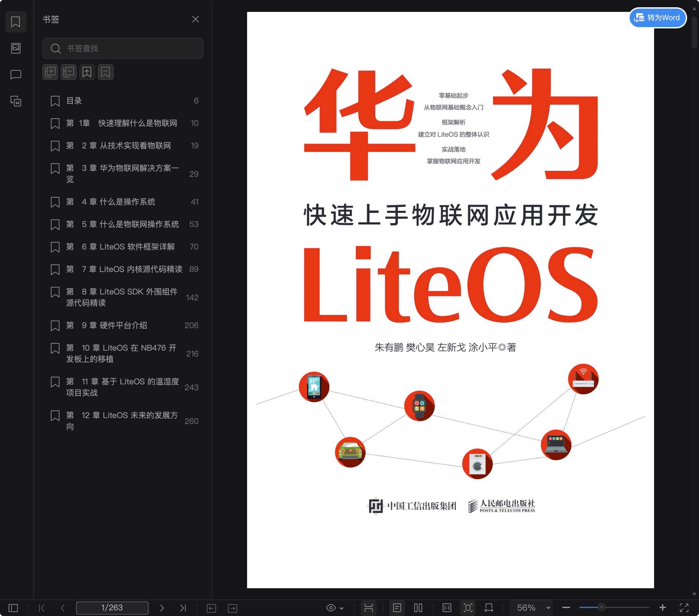This screenshot has height=616, width=699.
Task: Close the bookmarks panel
Action: click(195, 19)
